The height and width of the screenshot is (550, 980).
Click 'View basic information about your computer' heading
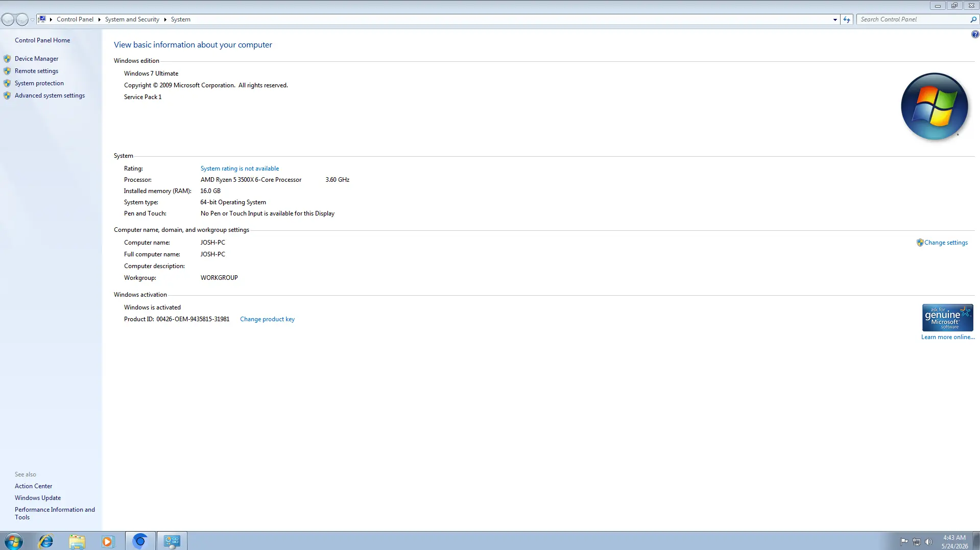tap(193, 45)
